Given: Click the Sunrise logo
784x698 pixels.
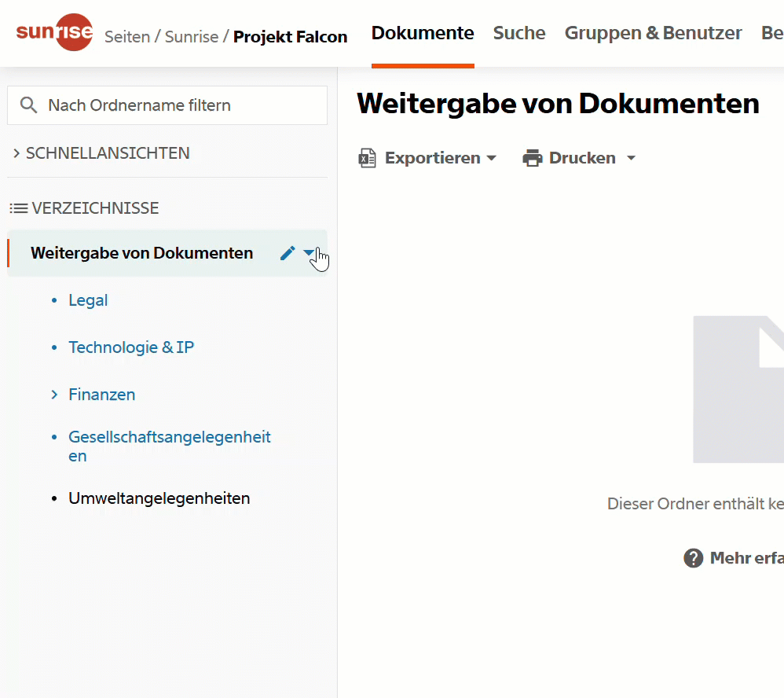Looking at the screenshot, I should 54,32.
